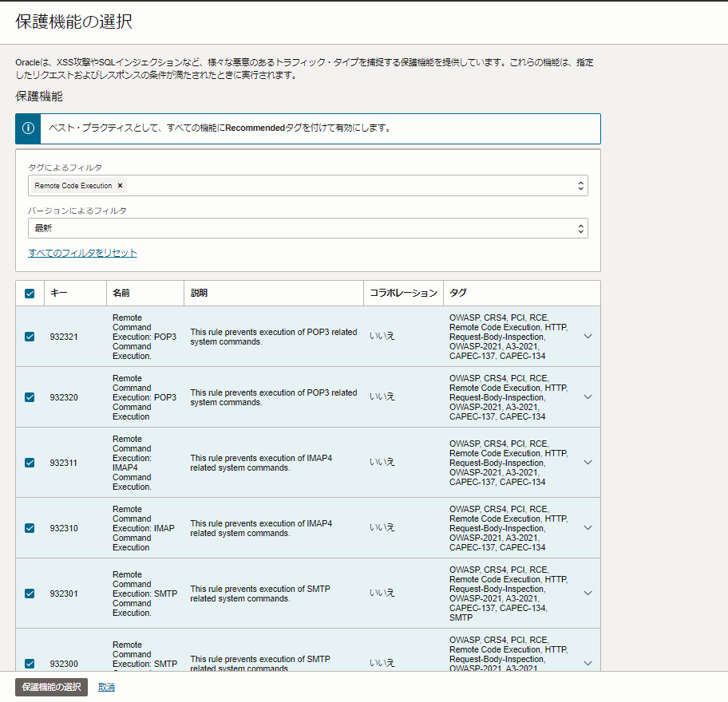Screen dimensions: 728x702
Task: Expand the chevron for rule 932311
Action: [x=588, y=463]
